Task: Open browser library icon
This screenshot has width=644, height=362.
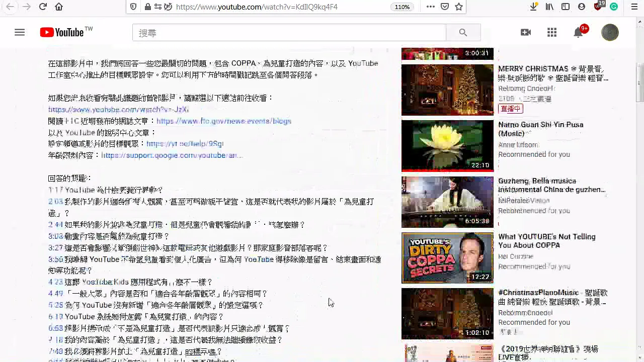Action: 549,7
